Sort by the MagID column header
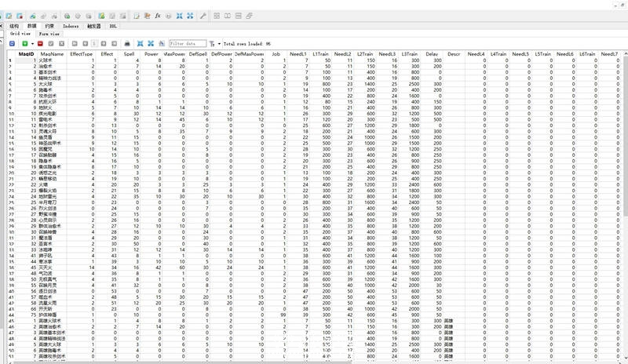 coord(26,54)
